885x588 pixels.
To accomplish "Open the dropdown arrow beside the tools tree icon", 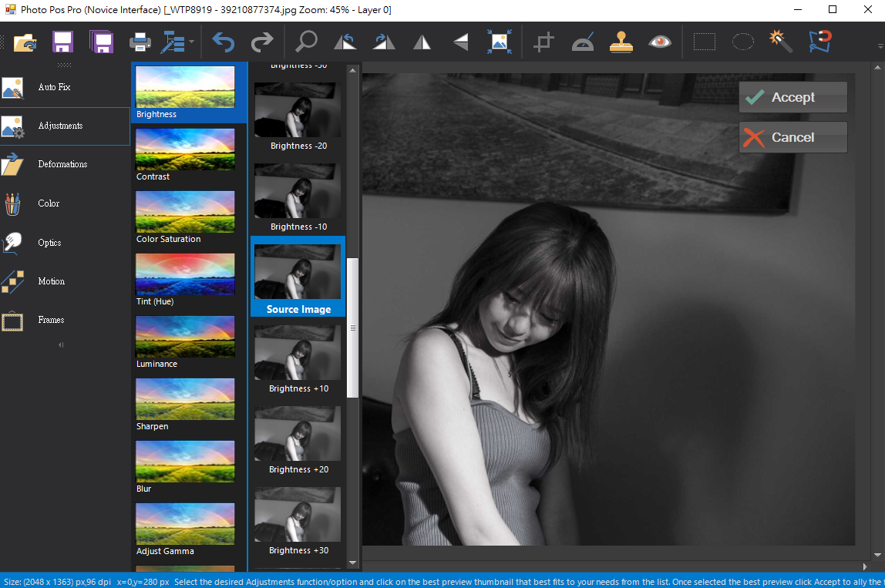I will (x=191, y=42).
